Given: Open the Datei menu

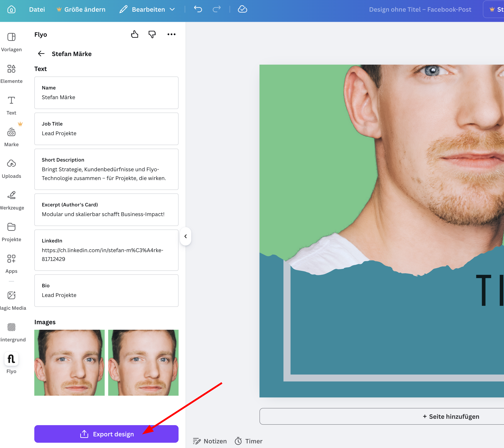Looking at the screenshot, I should pos(37,9).
